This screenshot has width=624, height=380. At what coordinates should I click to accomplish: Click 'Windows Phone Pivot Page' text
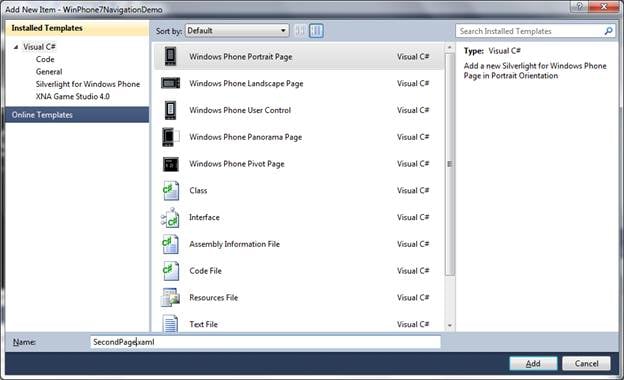[x=237, y=164]
